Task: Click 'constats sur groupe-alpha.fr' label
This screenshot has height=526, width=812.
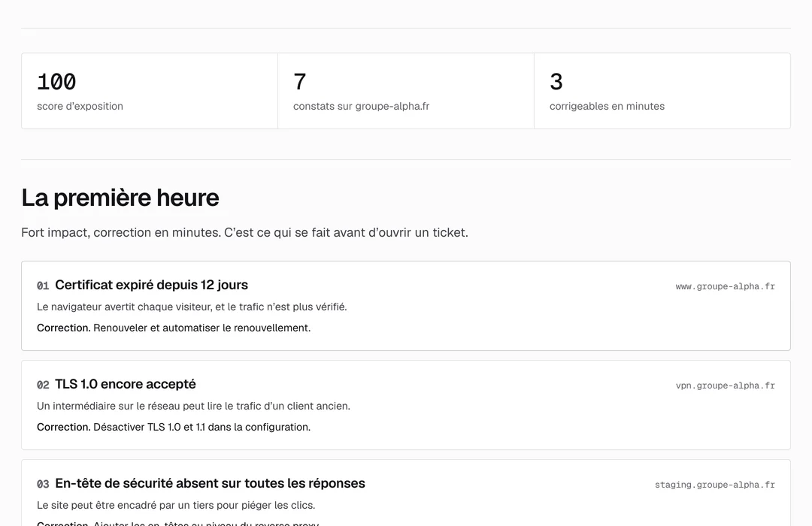Action: (361, 106)
